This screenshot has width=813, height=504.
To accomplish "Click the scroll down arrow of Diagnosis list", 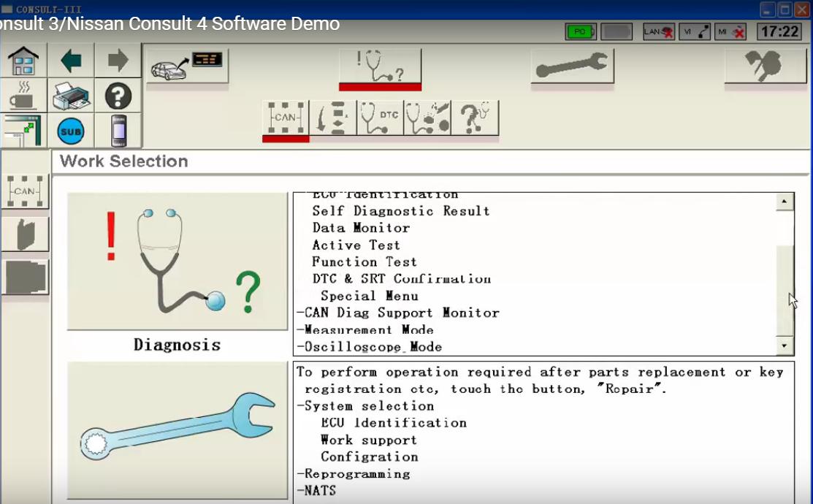I will tap(785, 345).
